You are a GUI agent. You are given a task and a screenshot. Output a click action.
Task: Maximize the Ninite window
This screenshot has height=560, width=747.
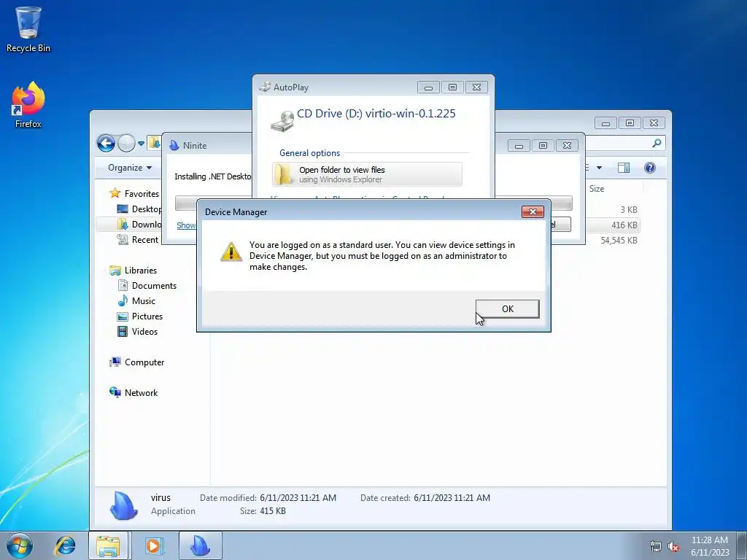tap(543, 145)
